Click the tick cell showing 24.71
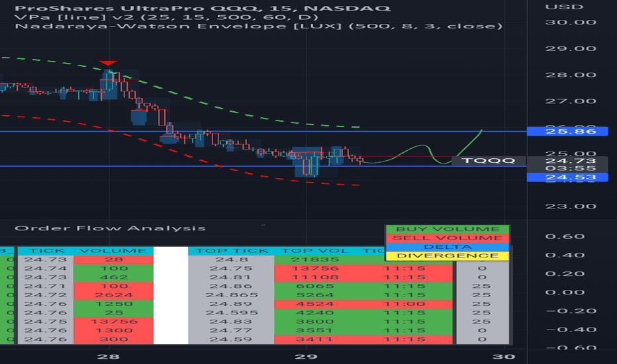This screenshot has width=617, height=364. [46, 286]
